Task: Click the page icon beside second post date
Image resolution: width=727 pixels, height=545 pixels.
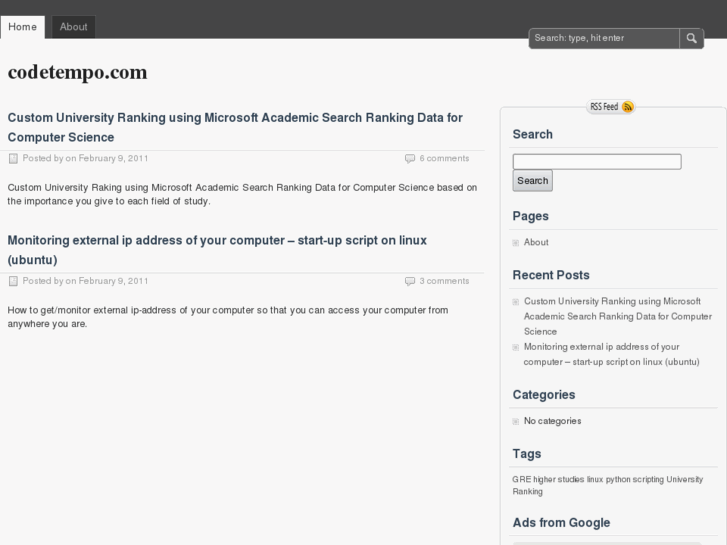Action: point(13,281)
